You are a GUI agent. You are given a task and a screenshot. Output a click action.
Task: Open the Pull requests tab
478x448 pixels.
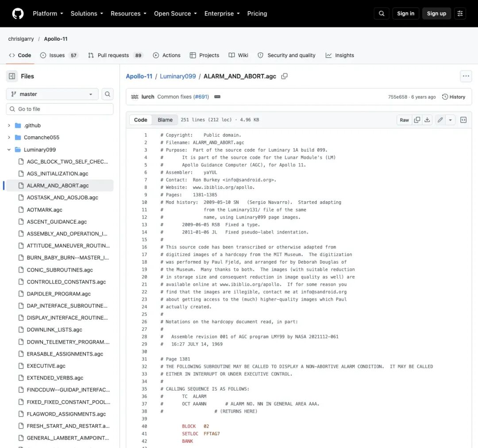115,55
